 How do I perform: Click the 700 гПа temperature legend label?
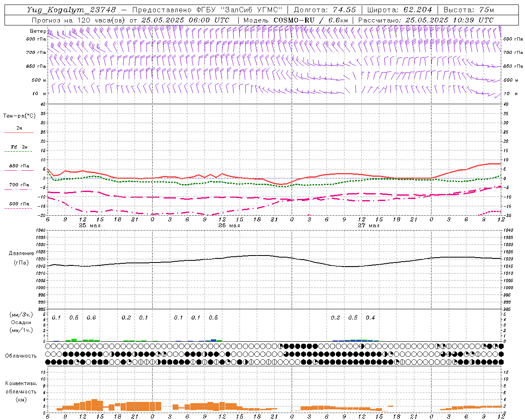[x=19, y=185]
